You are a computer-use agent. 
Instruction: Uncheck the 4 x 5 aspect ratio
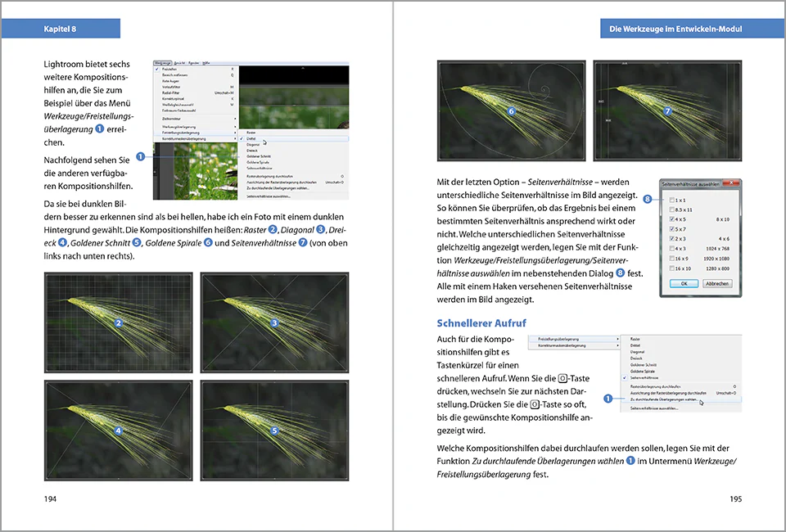(x=672, y=219)
